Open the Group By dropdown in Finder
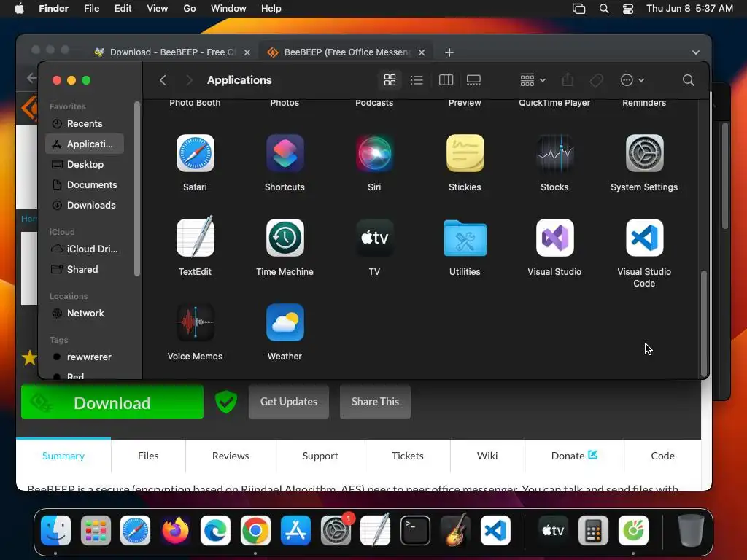The width and height of the screenshot is (747, 560). pyautogui.click(x=533, y=80)
